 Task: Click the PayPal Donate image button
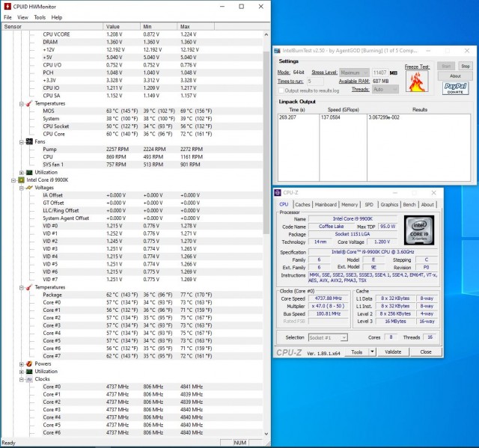tap(455, 88)
